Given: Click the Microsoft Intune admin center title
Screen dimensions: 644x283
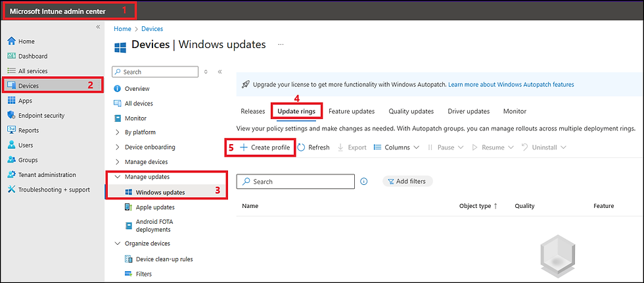Looking at the screenshot, I should click(x=58, y=11).
